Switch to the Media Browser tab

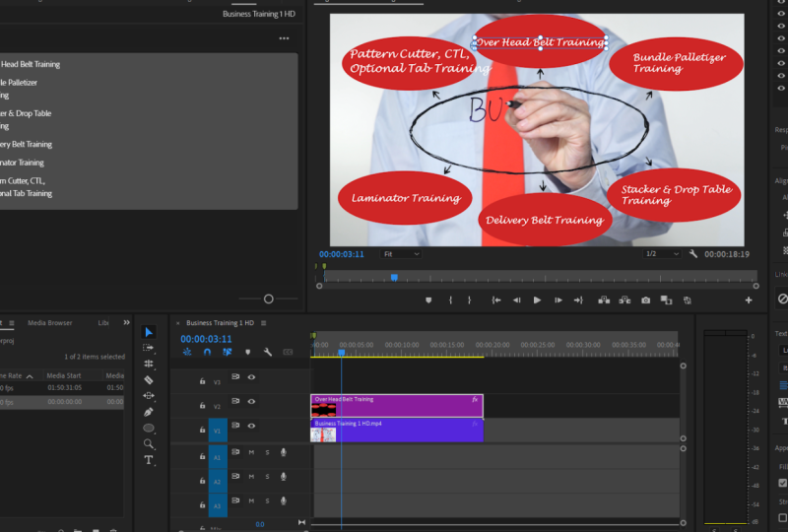click(50, 323)
